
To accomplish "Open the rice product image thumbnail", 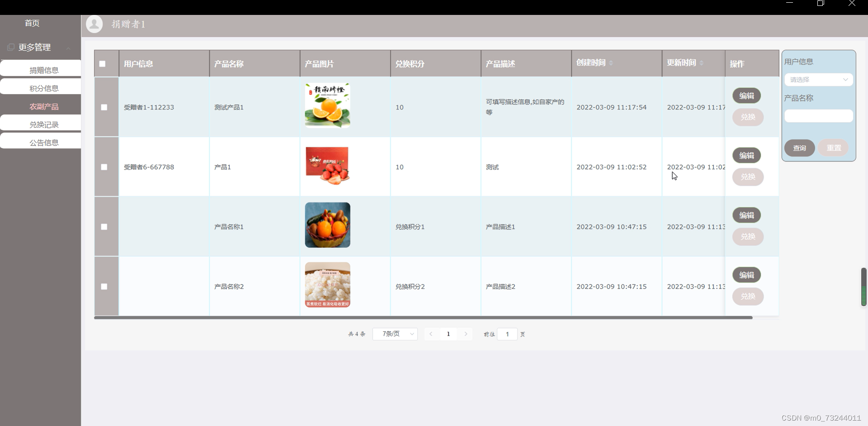I will [x=327, y=285].
